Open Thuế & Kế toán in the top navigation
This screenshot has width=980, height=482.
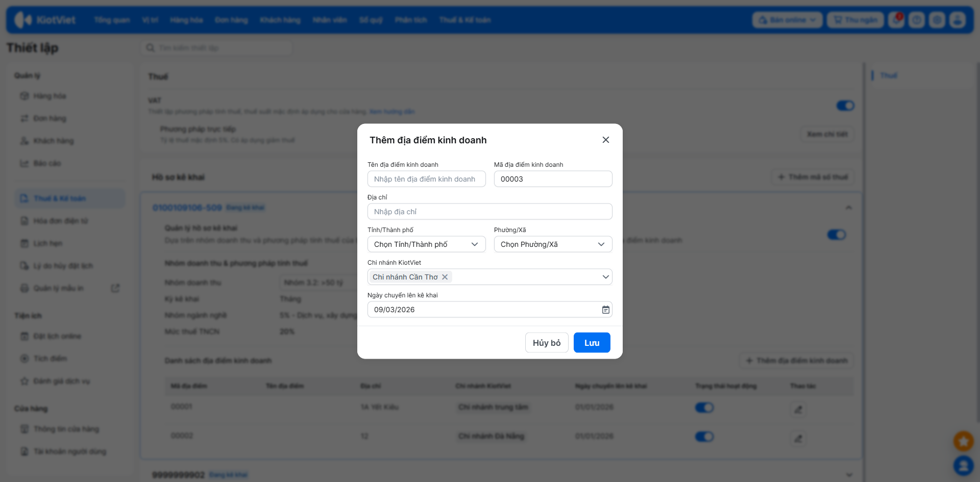pos(465,20)
